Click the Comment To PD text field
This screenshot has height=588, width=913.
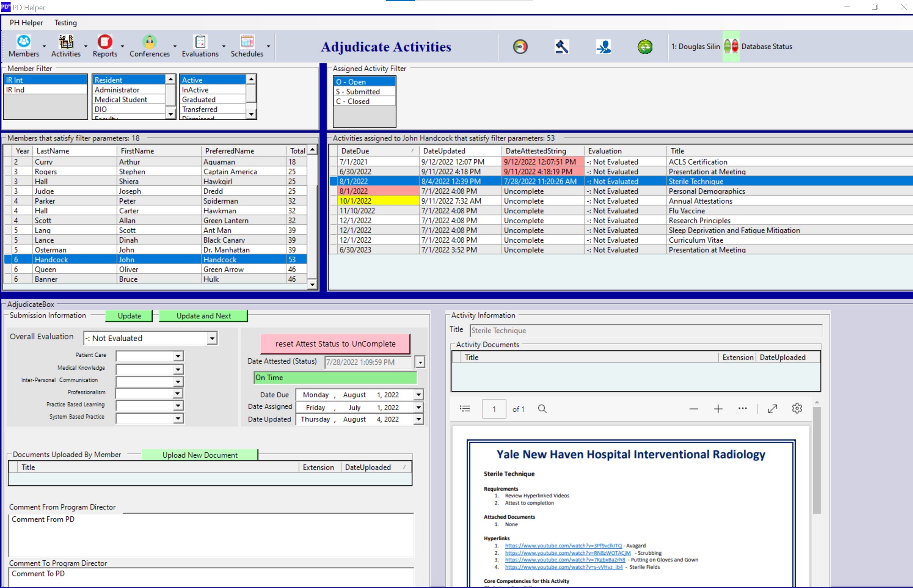[211, 577]
